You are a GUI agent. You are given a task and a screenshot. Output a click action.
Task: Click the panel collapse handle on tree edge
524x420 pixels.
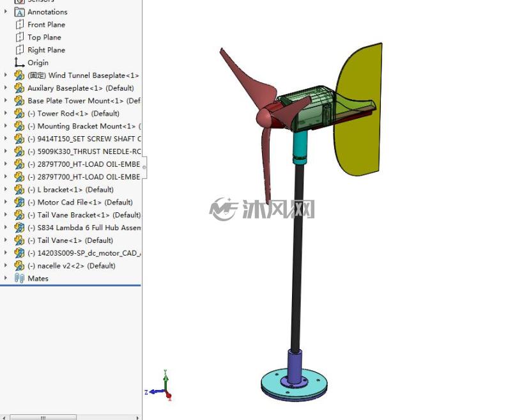pos(144,167)
